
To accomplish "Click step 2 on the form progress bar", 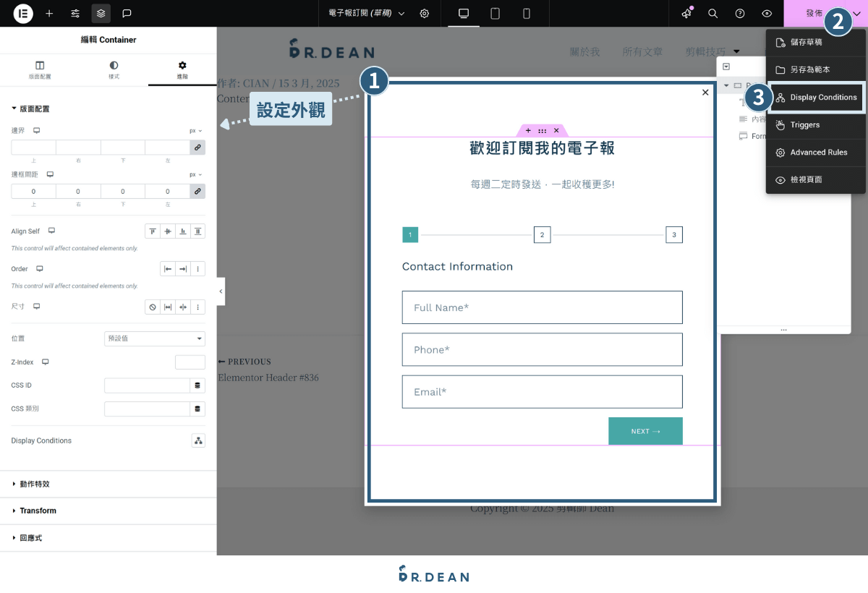I will pyautogui.click(x=542, y=234).
